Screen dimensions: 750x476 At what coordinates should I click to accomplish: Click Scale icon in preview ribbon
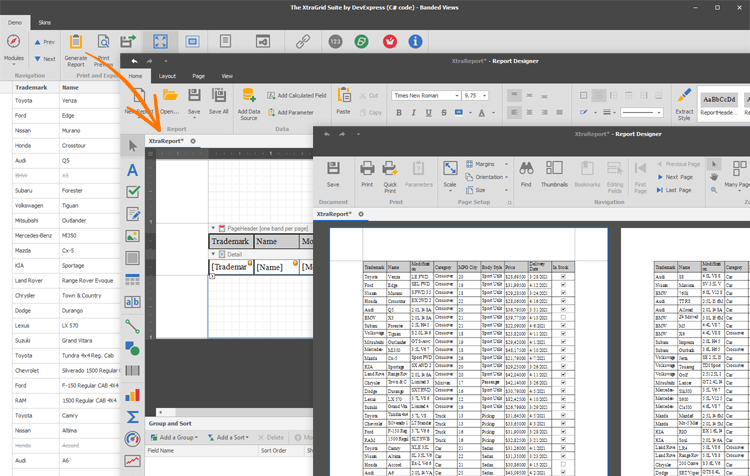tap(450, 168)
